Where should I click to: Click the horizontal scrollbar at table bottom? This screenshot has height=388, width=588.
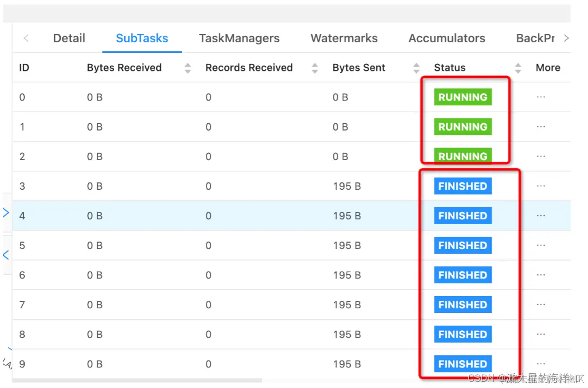[137, 381]
